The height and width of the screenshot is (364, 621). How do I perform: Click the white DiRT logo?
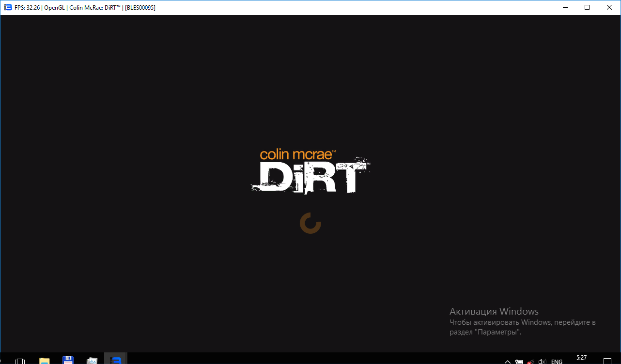pyautogui.click(x=310, y=177)
